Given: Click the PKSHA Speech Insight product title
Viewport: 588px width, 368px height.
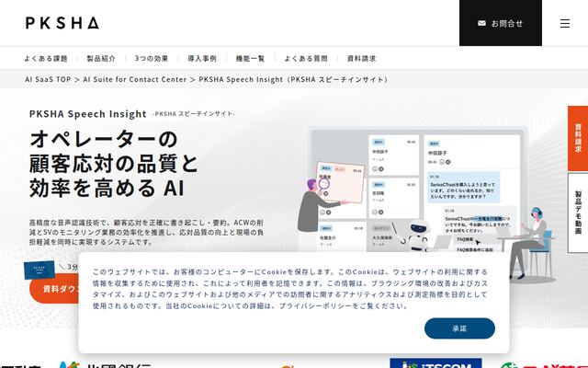Looking at the screenshot, I should tap(88, 114).
